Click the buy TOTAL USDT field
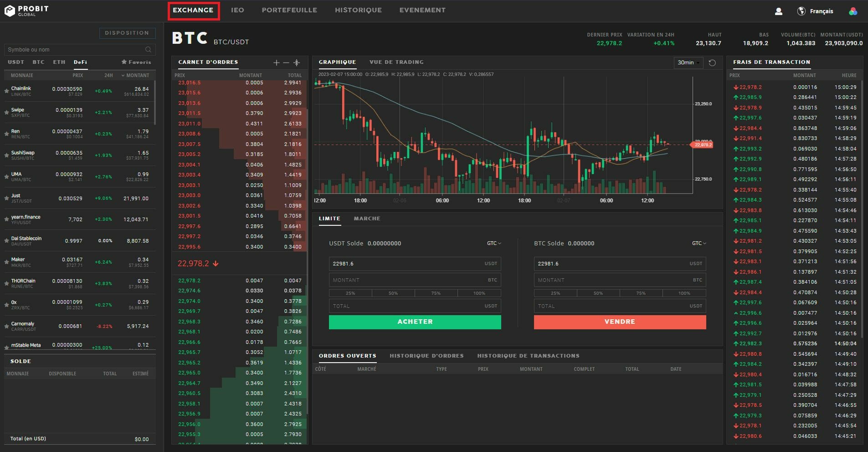 tap(415, 306)
